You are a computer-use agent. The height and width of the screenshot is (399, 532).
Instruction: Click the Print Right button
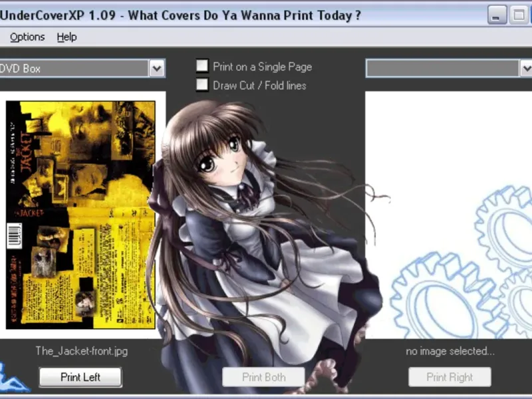pos(450,377)
